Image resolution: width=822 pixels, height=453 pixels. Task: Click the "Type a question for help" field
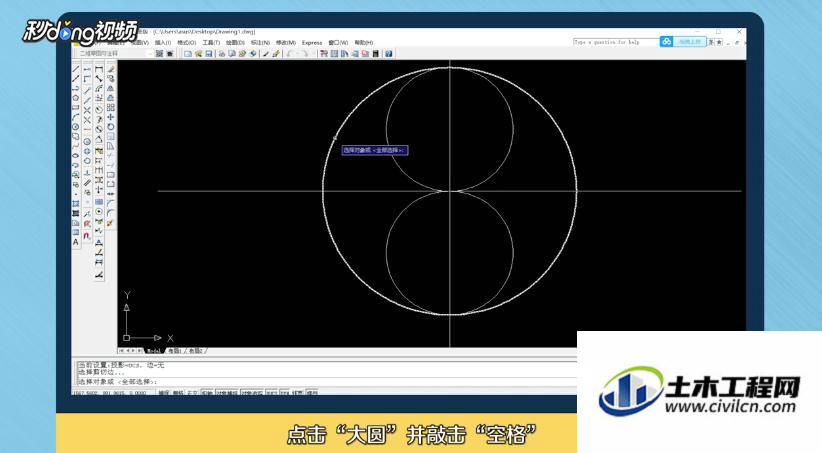tap(615, 42)
